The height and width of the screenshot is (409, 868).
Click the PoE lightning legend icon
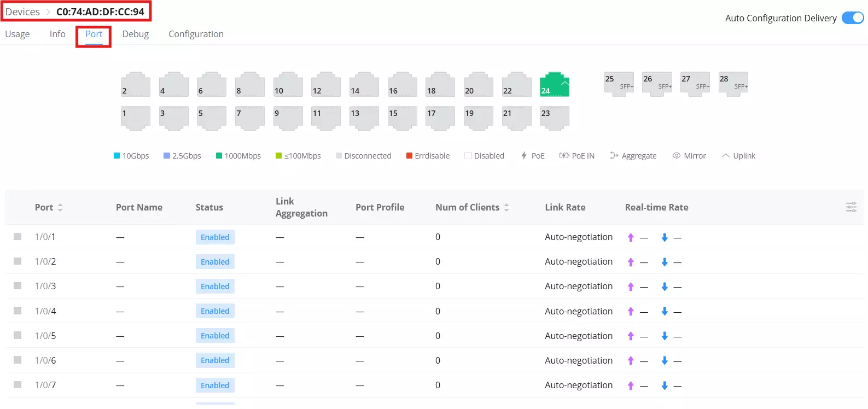coord(523,156)
